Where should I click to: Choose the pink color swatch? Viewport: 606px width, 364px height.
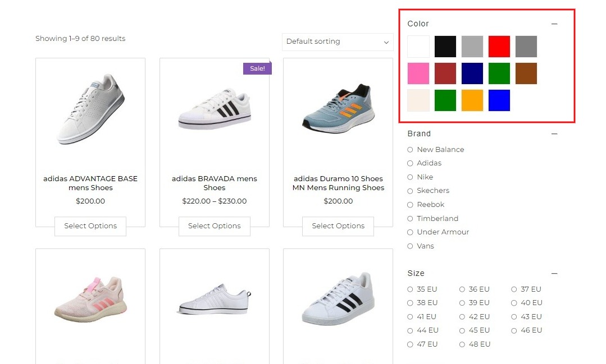(418, 73)
